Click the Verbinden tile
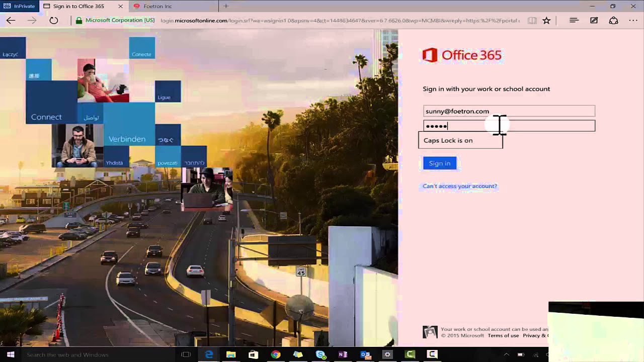The image size is (644, 362). pyautogui.click(x=129, y=124)
